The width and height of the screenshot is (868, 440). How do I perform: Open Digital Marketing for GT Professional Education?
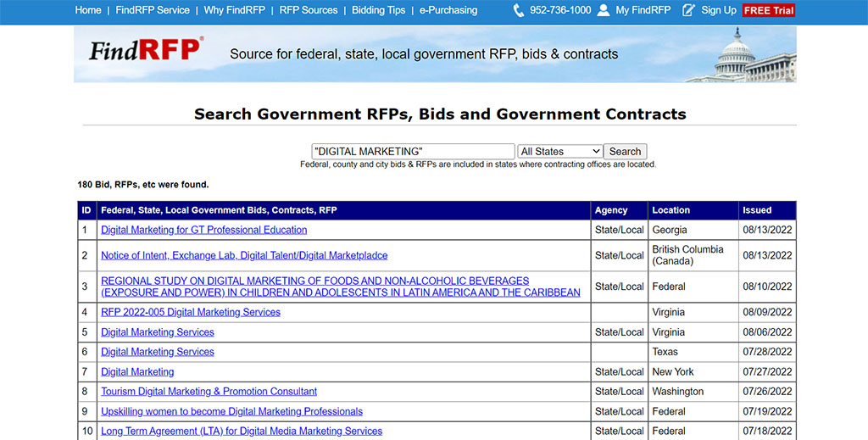[203, 230]
